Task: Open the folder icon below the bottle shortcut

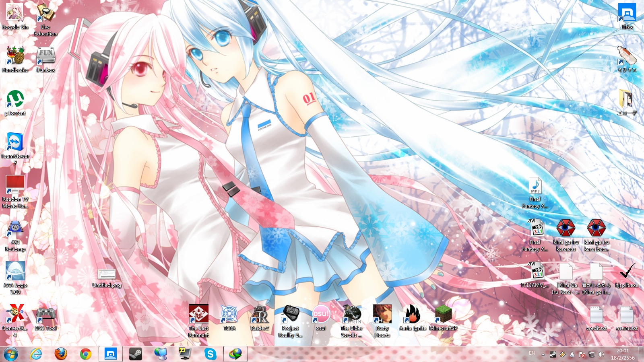Action: [x=627, y=103]
